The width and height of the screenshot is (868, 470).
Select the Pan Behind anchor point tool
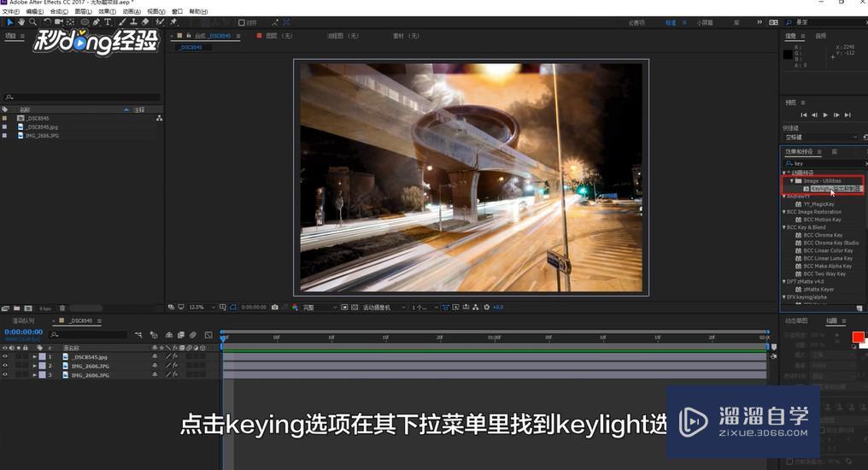(70, 22)
